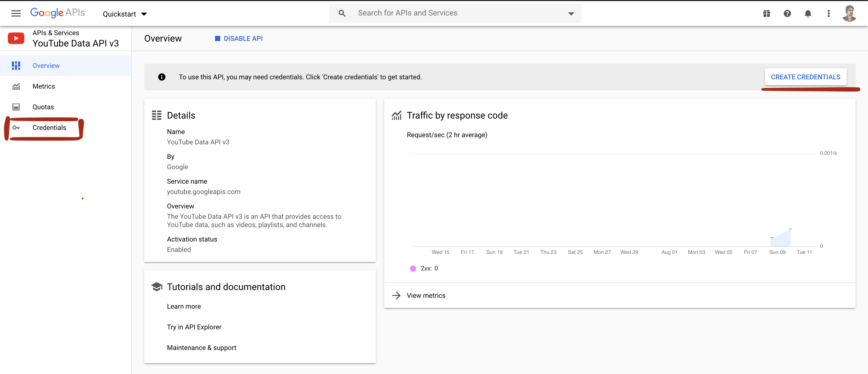
Task: Open the three-dot settings menu
Action: (x=828, y=13)
